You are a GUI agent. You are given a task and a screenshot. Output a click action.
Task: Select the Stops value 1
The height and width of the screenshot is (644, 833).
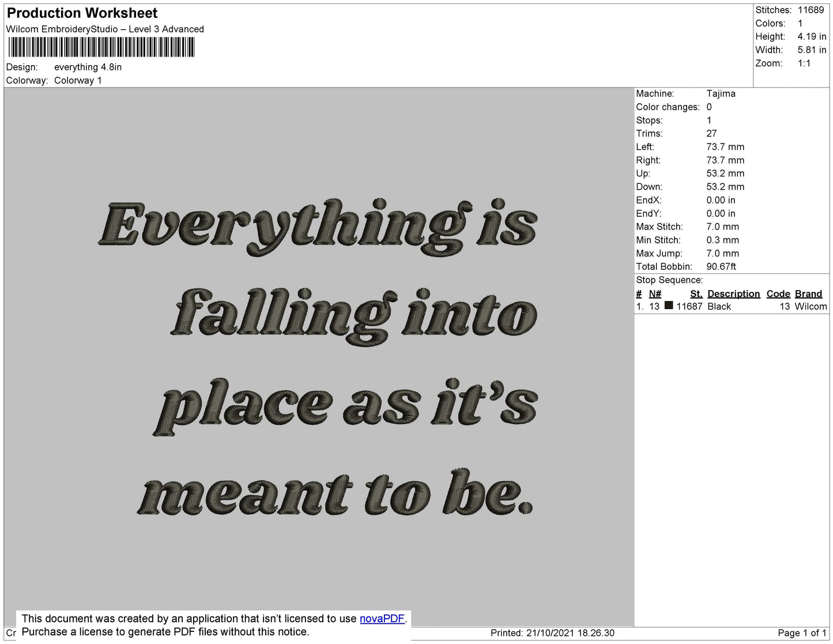tap(709, 120)
